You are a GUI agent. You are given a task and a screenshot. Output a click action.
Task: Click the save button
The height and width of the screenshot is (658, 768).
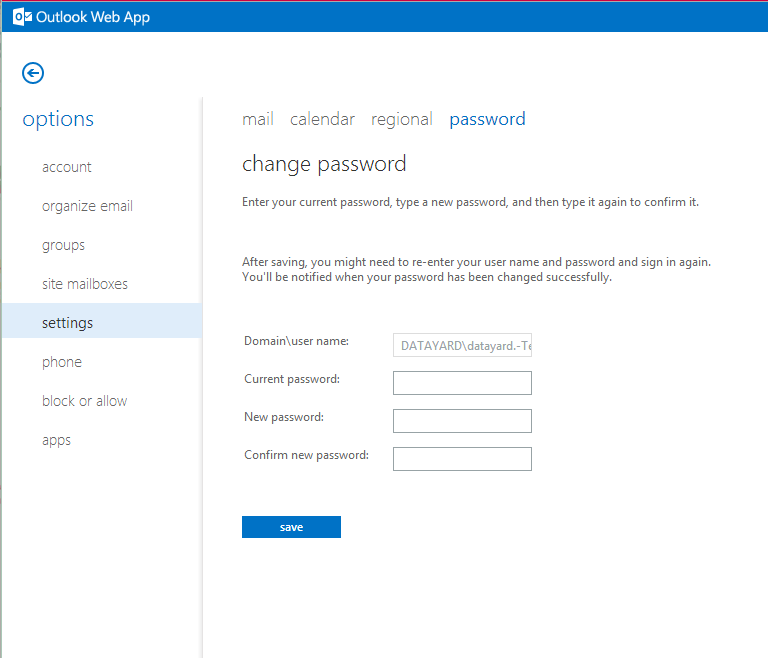tap(291, 527)
